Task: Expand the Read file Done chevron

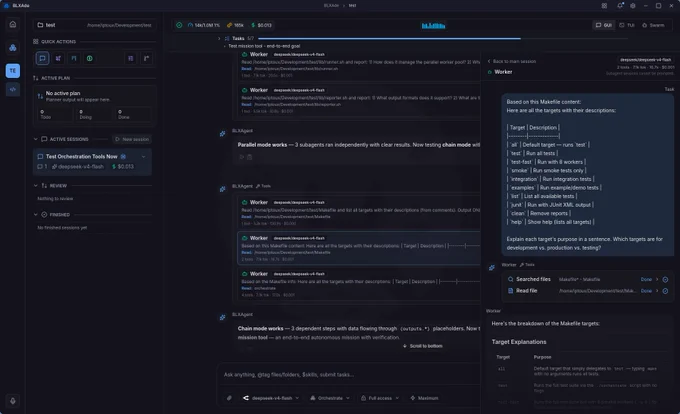Action: pyautogui.click(x=657, y=291)
